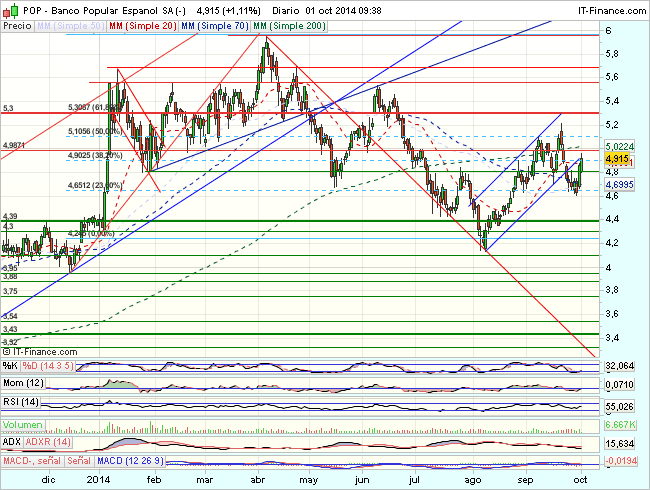The height and width of the screenshot is (490, 650).
Task: Toggle the MM (Simple 20) moving average label
Action: click(x=143, y=26)
